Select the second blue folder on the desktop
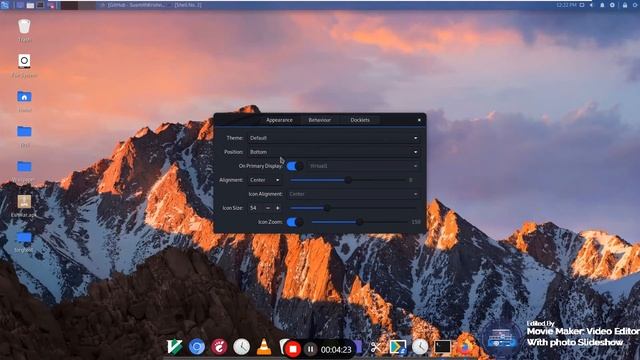Image resolution: width=640 pixels, height=360 pixels. [x=24, y=131]
